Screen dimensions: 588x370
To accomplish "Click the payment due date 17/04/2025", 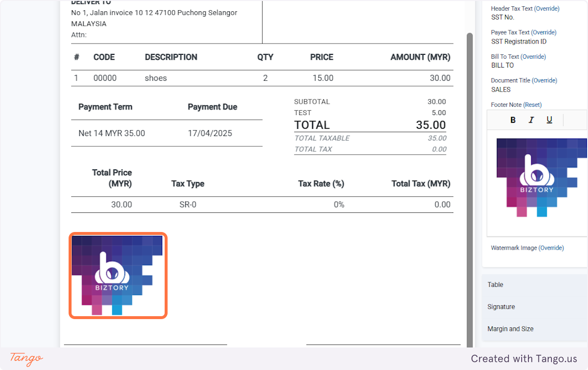I will [210, 133].
